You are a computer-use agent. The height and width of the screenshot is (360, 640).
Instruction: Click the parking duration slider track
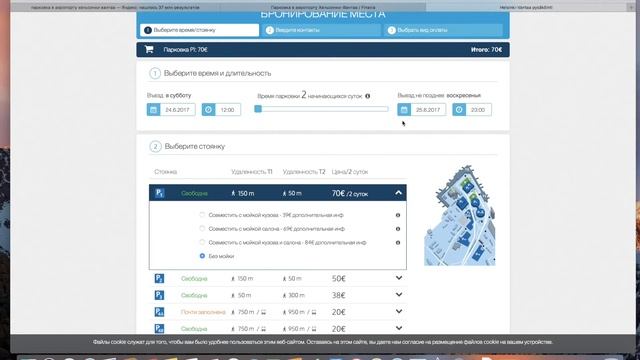(322, 109)
